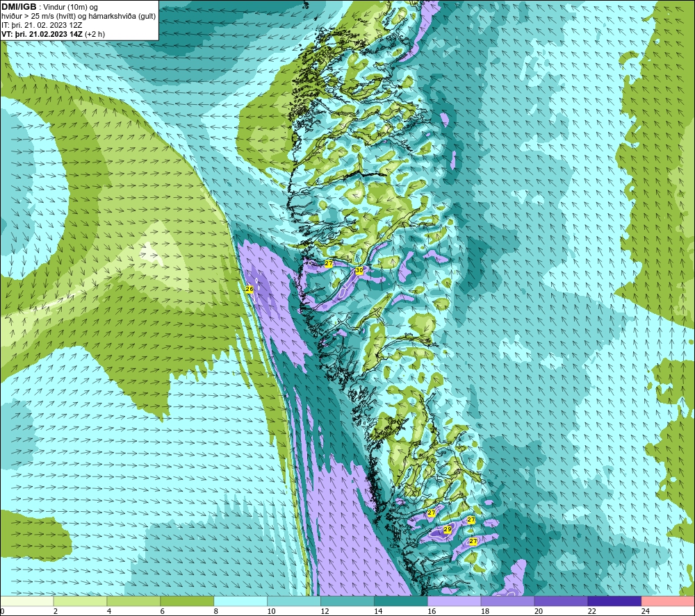The width and height of the screenshot is (695, 616).
Task: Click the 22–24 m/s dark indigo legend swatch
Action: (x=614, y=601)
